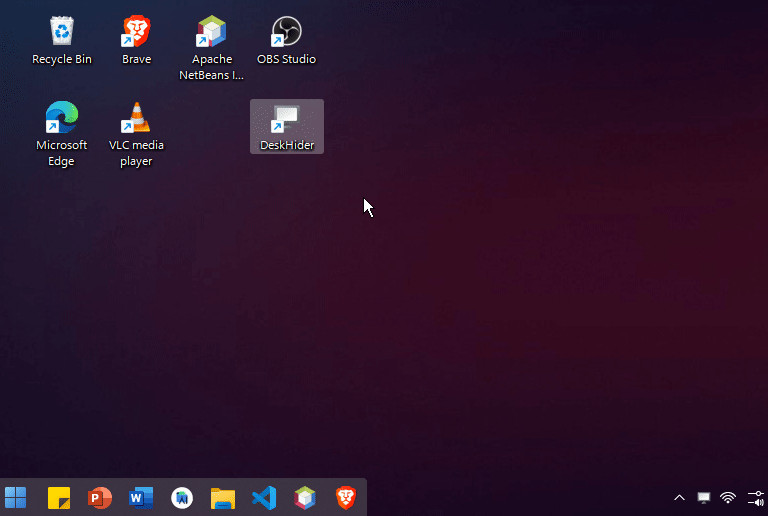The image size is (768, 516).
Task: Open NetBeans from the taskbar
Action: (305, 498)
